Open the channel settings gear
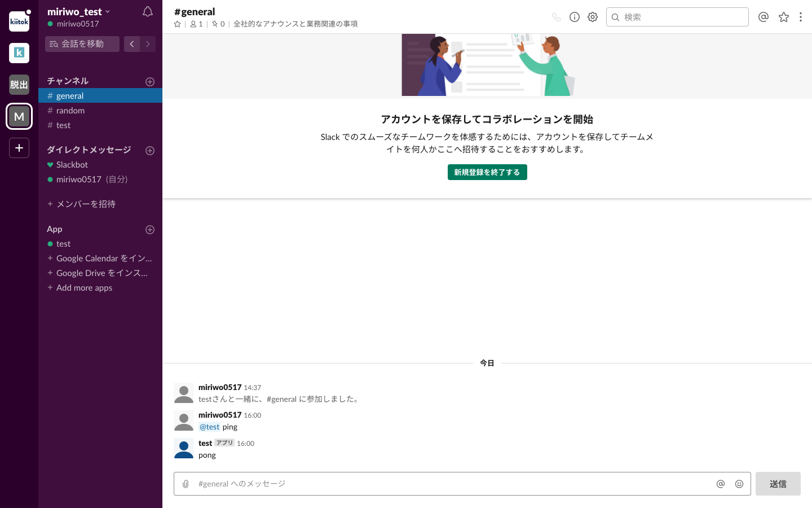This screenshot has height=508, width=812. pos(592,17)
